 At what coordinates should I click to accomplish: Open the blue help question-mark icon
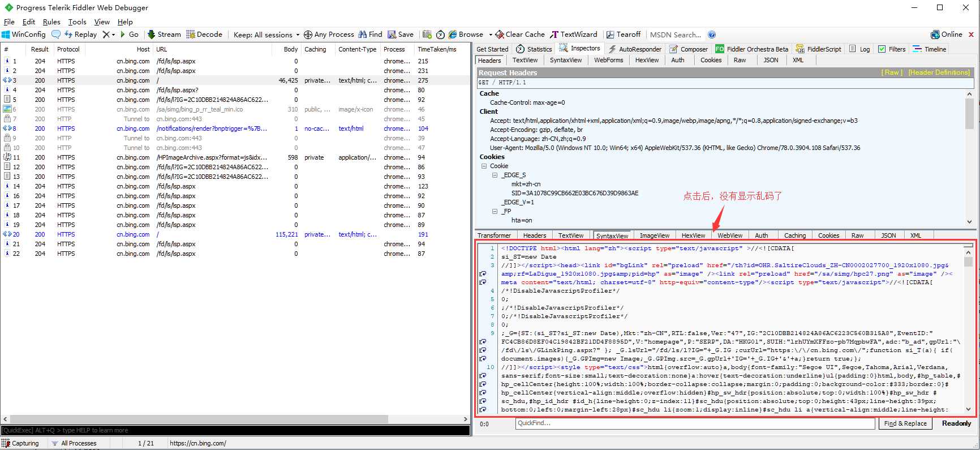click(x=712, y=35)
